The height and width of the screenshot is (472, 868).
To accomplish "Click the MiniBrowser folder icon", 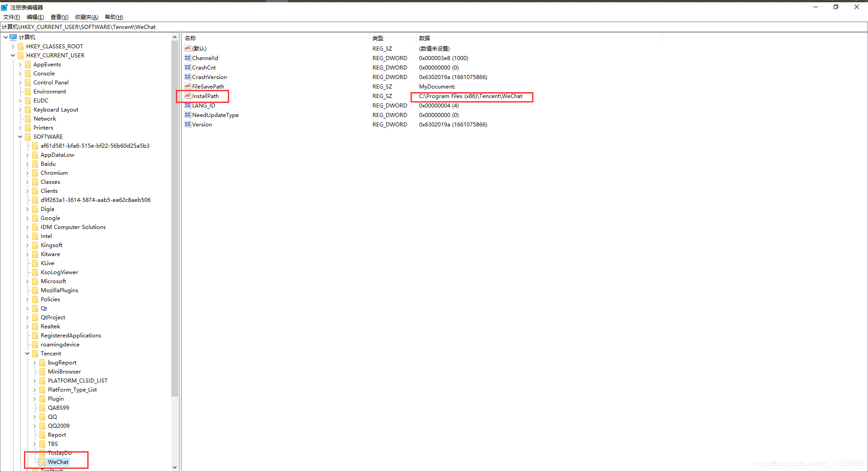I will coord(42,371).
